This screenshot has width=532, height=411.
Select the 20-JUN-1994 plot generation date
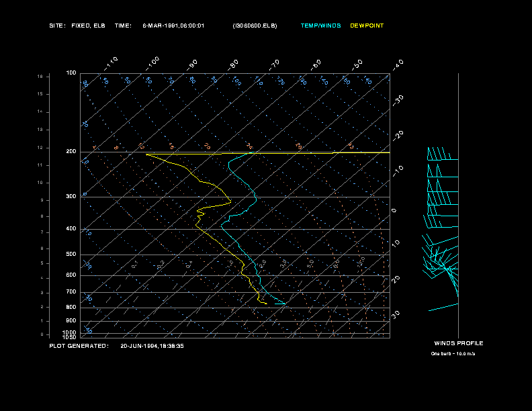152,346
